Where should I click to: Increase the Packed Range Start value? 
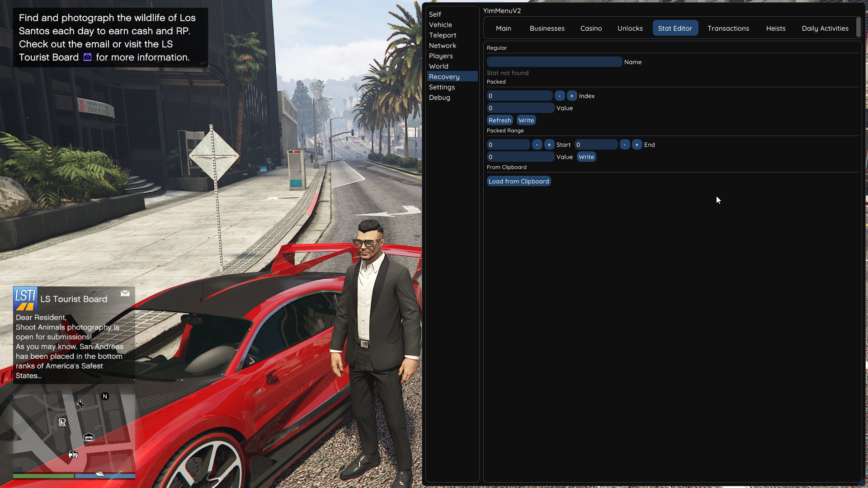(549, 145)
